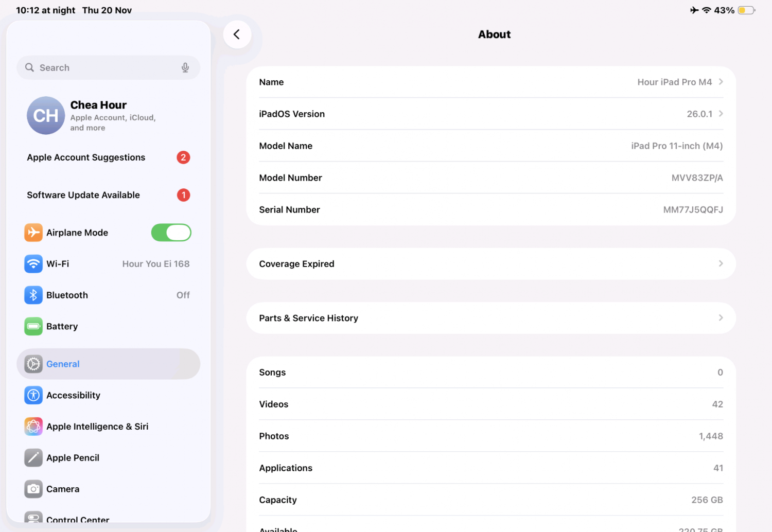Image resolution: width=772 pixels, height=532 pixels.
Task: Open the Accessibility icon
Action: coord(33,395)
